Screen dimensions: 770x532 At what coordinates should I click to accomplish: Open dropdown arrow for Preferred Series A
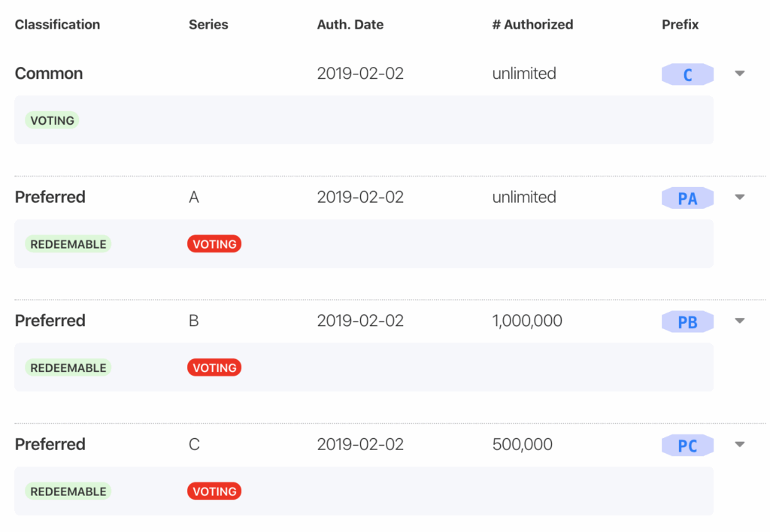click(x=739, y=197)
